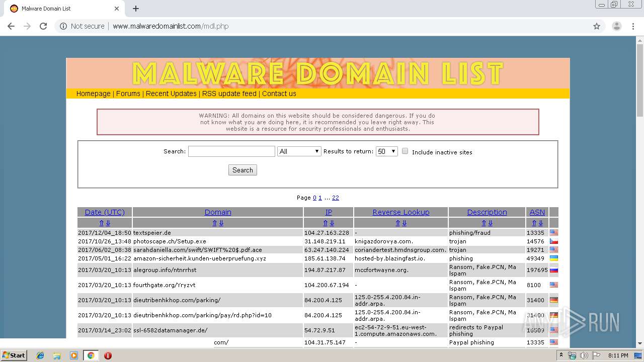Open Recent Updates menu link
Viewport: 644px width, 362px height.
171,94
